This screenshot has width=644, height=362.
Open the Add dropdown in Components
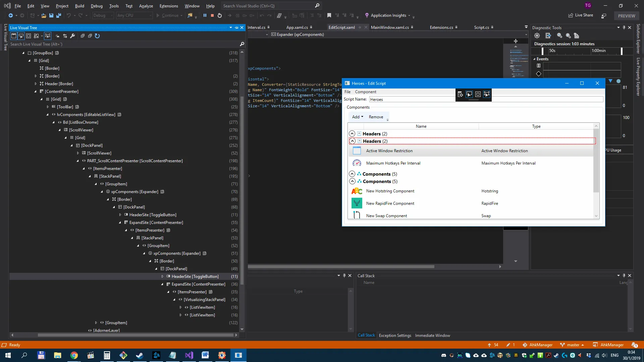coord(358,117)
